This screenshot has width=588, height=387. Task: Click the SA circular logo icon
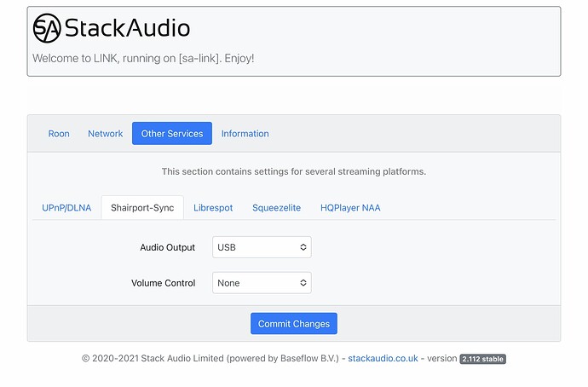(x=47, y=28)
